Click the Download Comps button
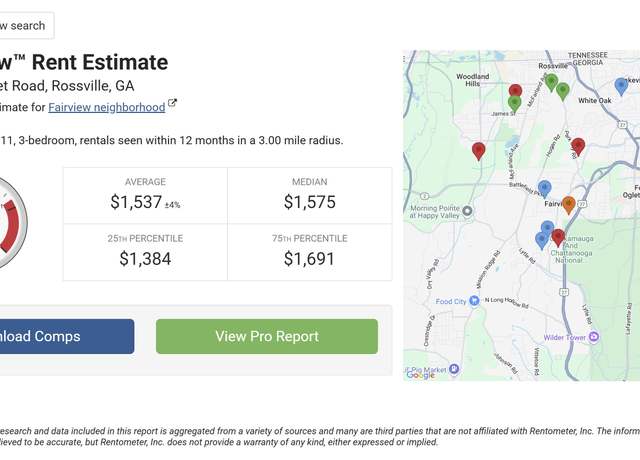The height and width of the screenshot is (460, 640). (67, 336)
